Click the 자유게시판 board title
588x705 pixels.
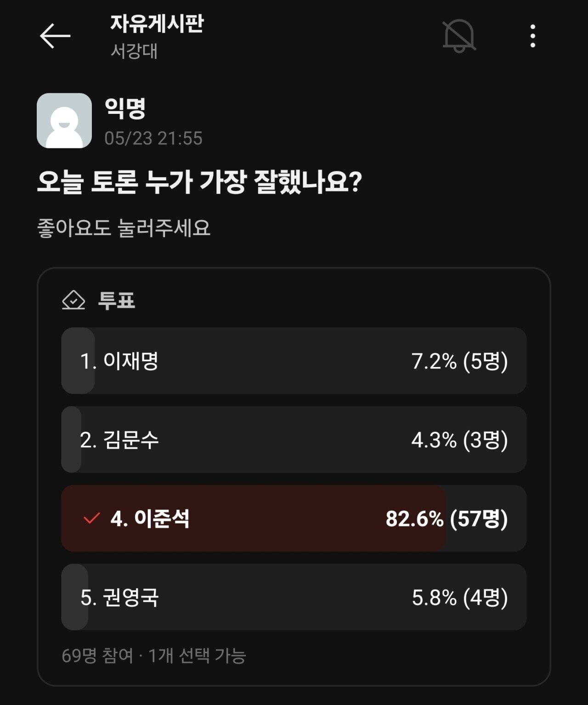pos(157,24)
